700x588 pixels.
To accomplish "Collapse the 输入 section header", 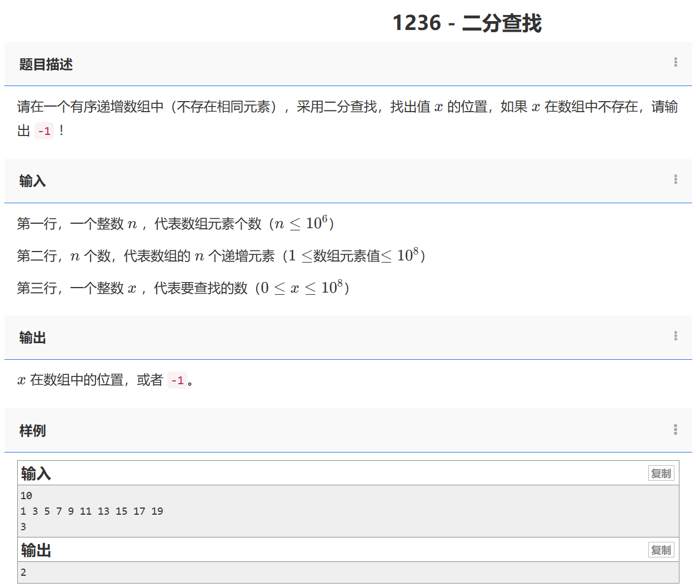I will coord(32,181).
